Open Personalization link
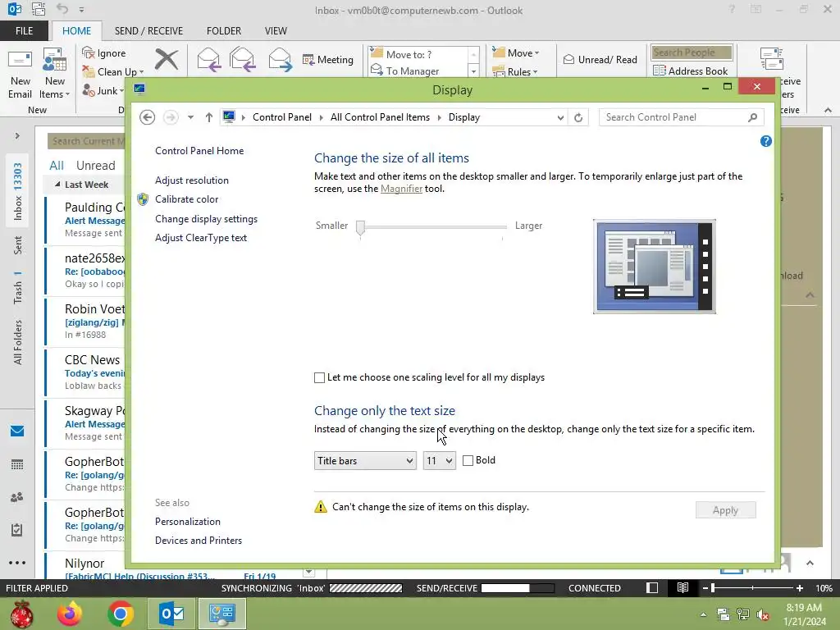Screen dimensions: 840x630 (188, 521)
